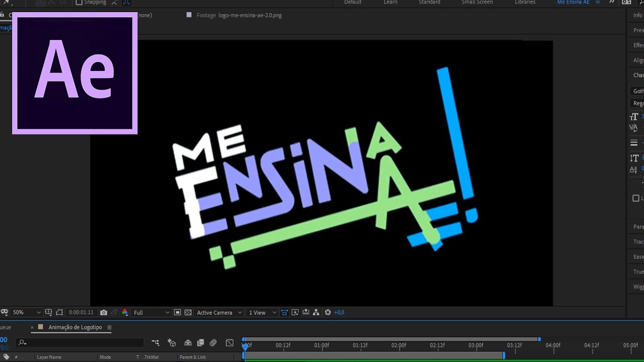Switch to Default workspace

pos(353,3)
